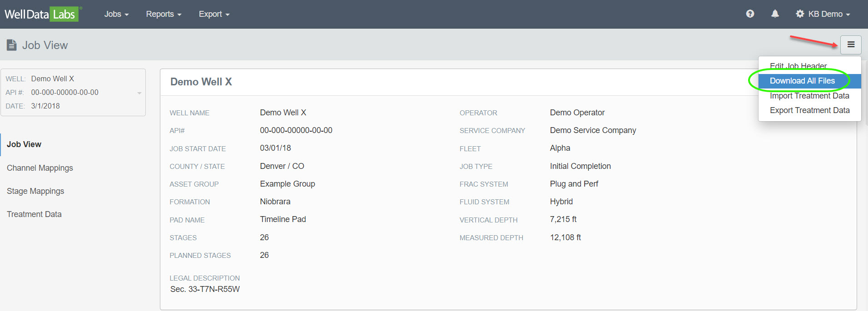Choose Download All Files from menu
Viewport: 868px width, 311px height.
tap(802, 81)
